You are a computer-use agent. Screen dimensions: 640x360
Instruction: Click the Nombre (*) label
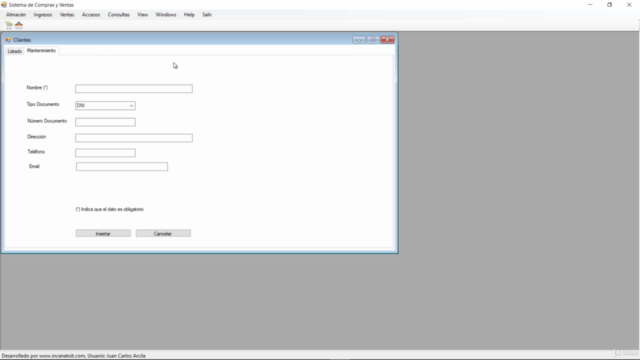37,88
